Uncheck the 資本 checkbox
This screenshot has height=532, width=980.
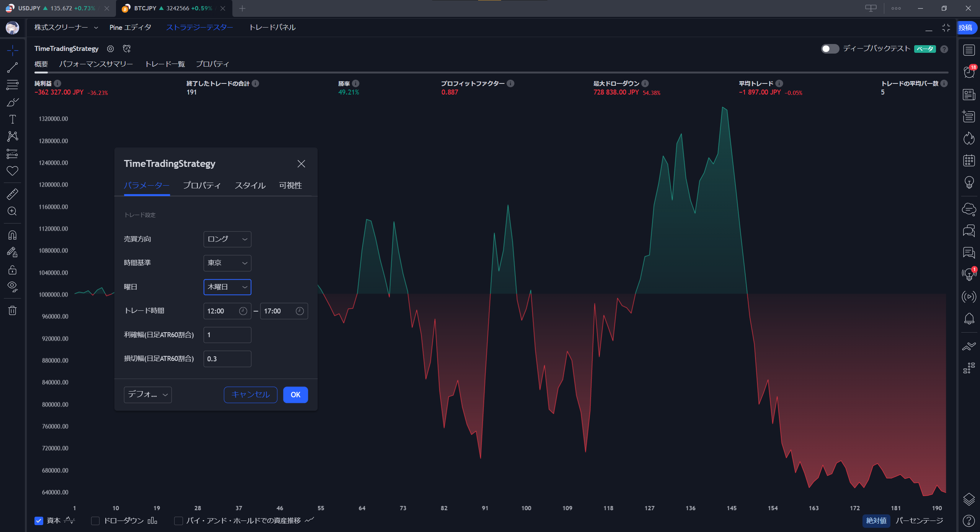click(39, 521)
